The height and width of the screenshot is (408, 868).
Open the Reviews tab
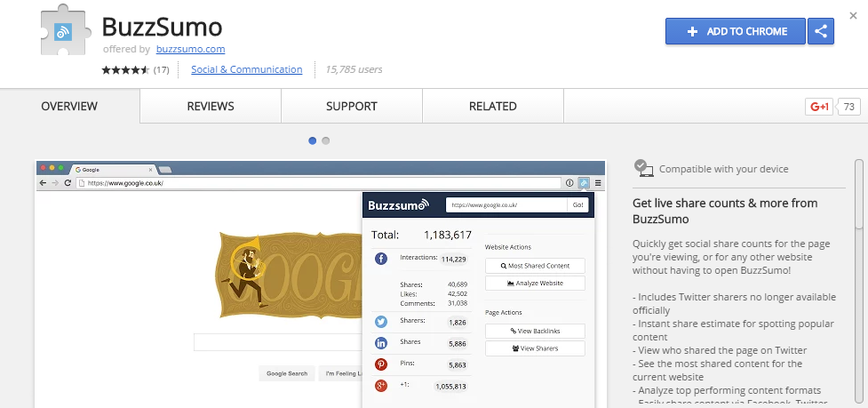(211, 107)
